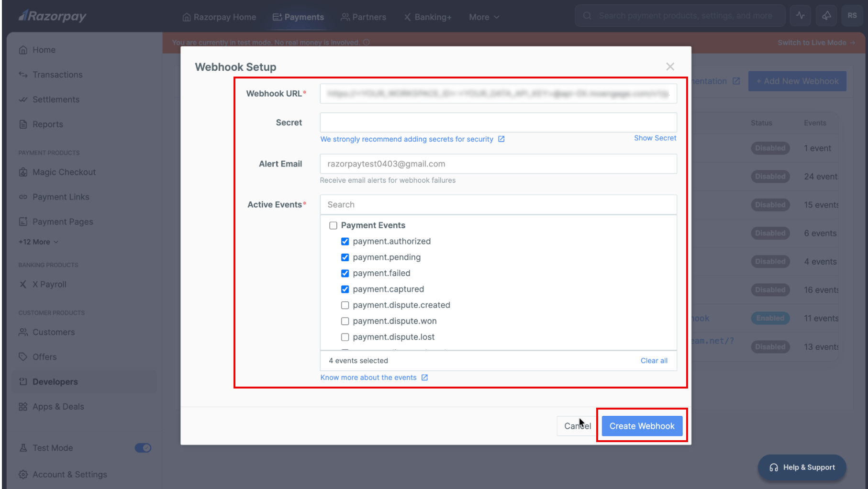Check payment.dispute.created event
The image size is (868, 489).
click(345, 305)
